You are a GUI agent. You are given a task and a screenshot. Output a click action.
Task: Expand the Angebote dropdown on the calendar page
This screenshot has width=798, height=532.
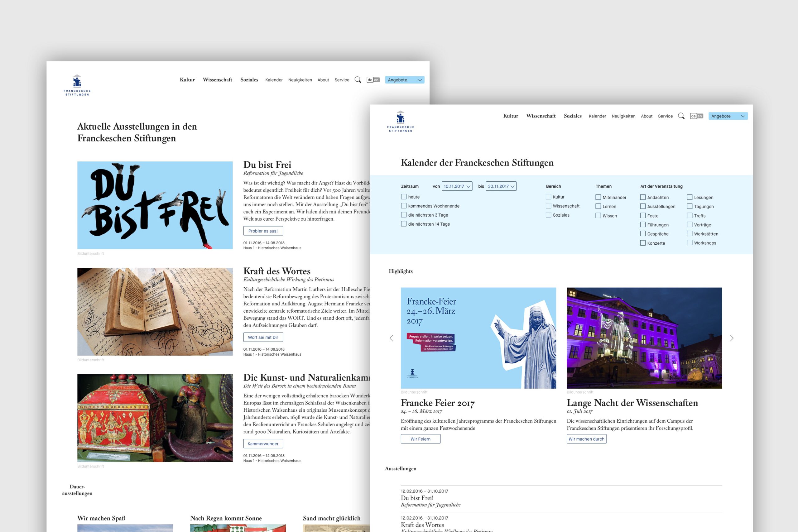click(x=728, y=116)
